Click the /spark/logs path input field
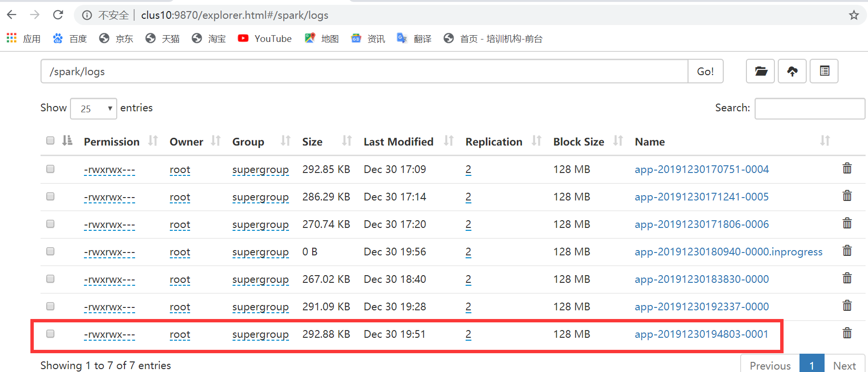 364,71
